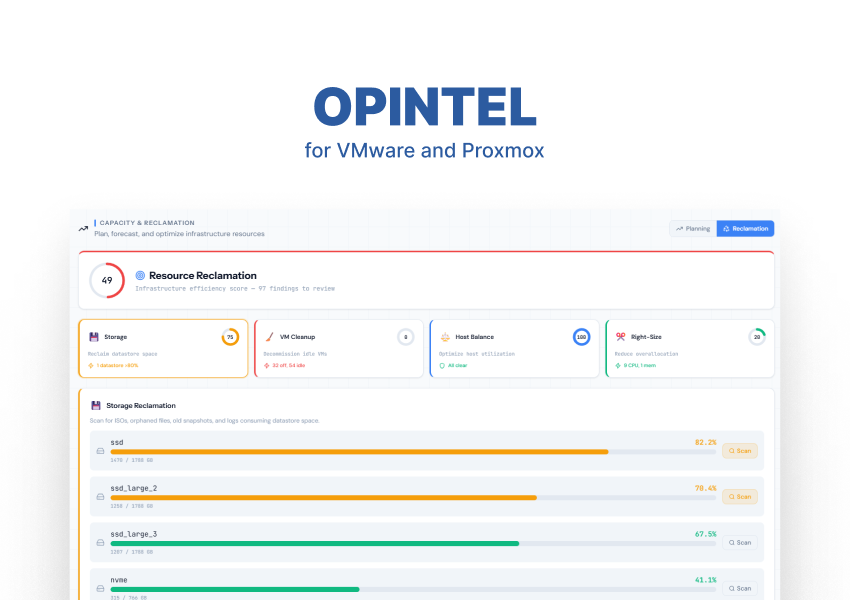Screen dimensions: 850x600
Task: Click the disk icon beside nvme
Action: click(x=100, y=589)
